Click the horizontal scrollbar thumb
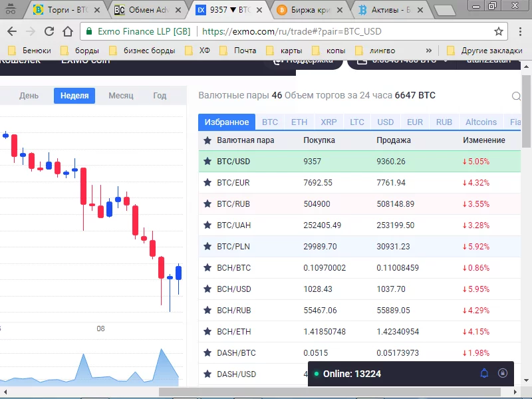Screen dimensions: 532x399 [330, 392]
